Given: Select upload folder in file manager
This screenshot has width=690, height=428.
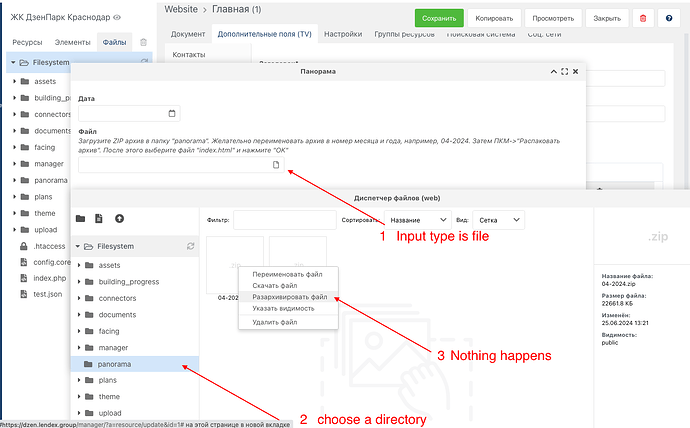Looking at the screenshot, I should 110,413.
